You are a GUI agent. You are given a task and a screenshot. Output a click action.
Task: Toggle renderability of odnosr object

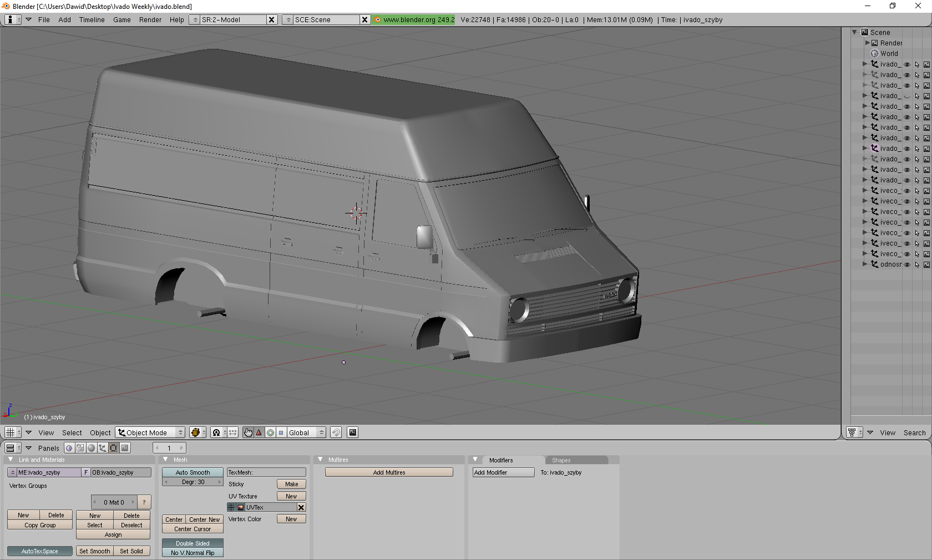coord(926,265)
